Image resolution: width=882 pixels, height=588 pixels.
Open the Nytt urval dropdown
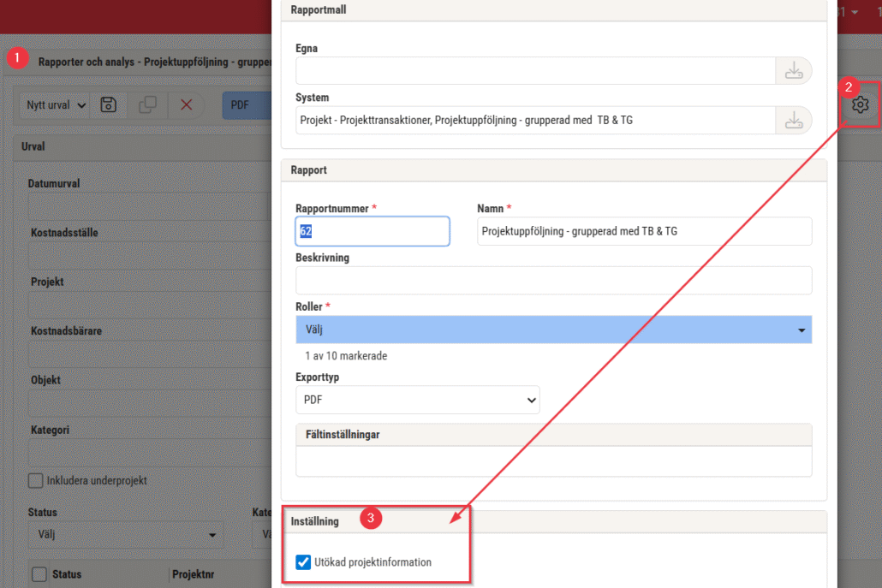tap(57, 105)
